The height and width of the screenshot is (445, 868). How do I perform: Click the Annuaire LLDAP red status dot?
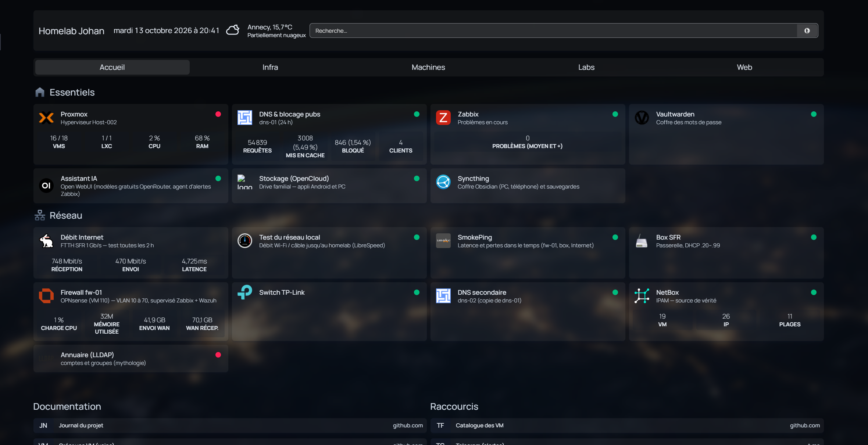(218, 355)
